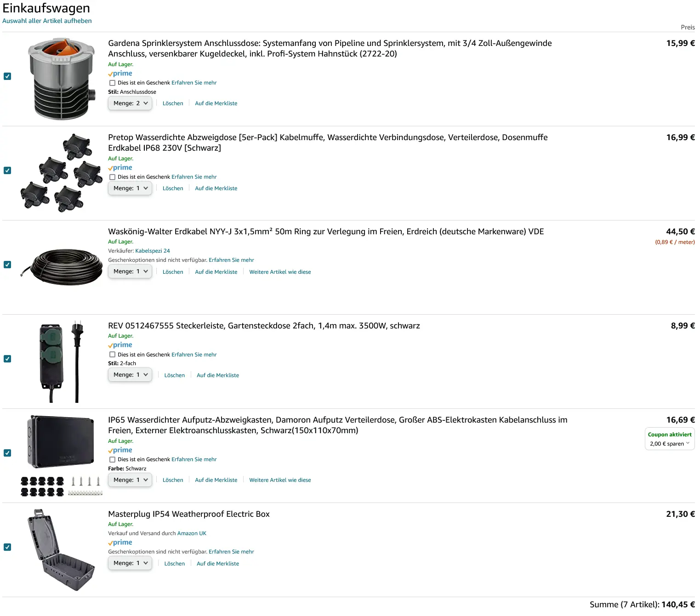This screenshot has height=616, width=700.
Task: Open Menge dropdown for Gardena Anschlussdose
Action: click(130, 103)
